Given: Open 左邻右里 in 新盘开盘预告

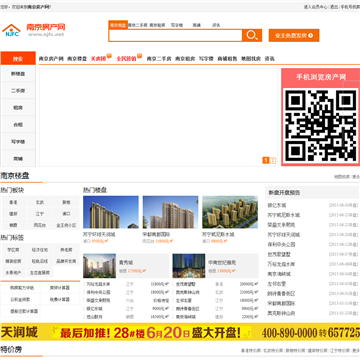Looking at the screenshot, I should 277,284.
